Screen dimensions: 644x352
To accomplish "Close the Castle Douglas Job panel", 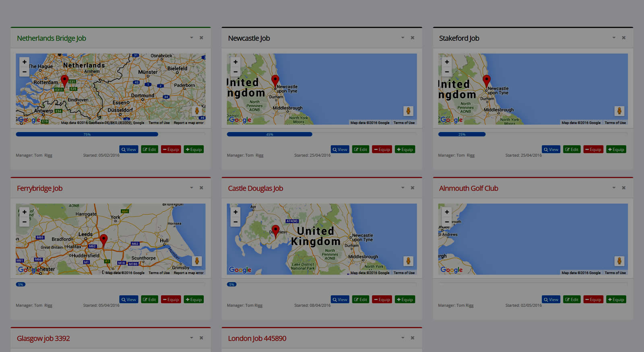I will pyautogui.click(x=413, y=188).
